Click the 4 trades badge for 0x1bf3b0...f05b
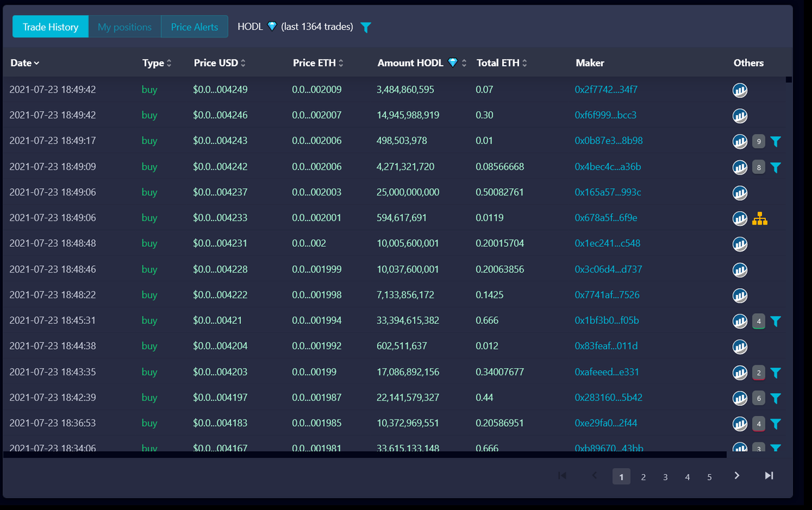This screenshot has height=510, width=812. (759, 321)
